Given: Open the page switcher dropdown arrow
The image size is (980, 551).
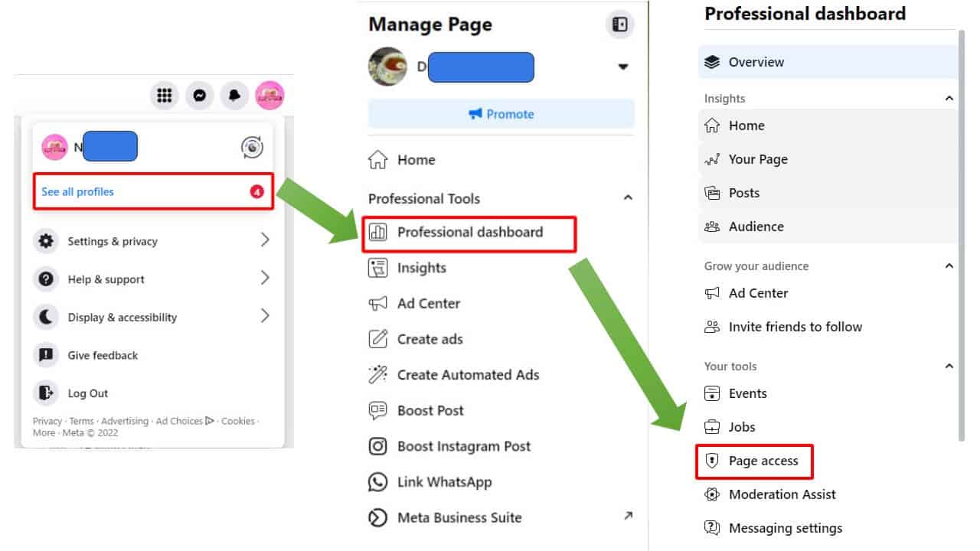Looking at the screenshot, I should tap(623, 67).
